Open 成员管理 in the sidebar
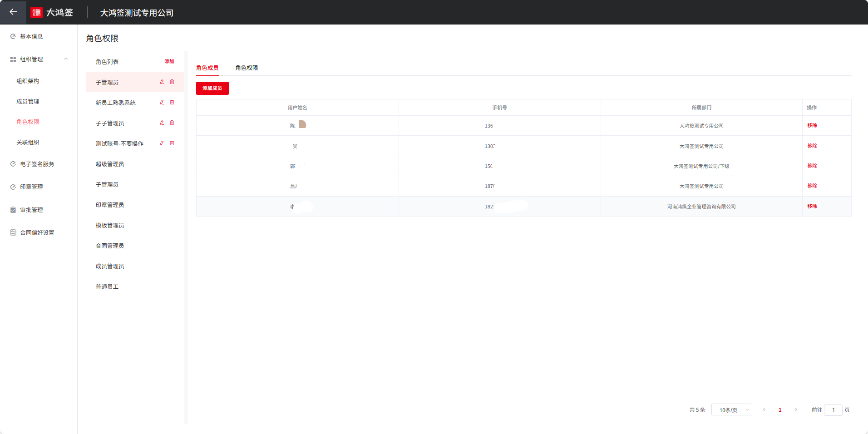Viewport: 868px width, 434px height. click(28, 102)
